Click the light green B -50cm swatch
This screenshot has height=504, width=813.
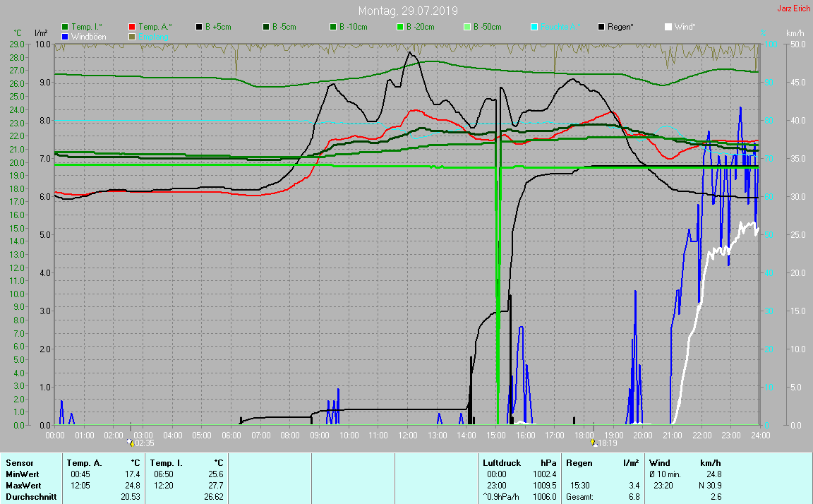(466, 27)
